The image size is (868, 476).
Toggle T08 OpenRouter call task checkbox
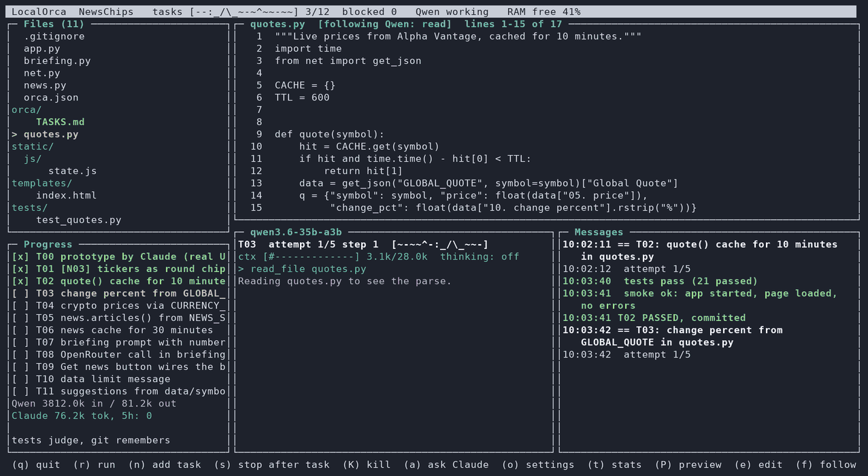click(20, 354)
